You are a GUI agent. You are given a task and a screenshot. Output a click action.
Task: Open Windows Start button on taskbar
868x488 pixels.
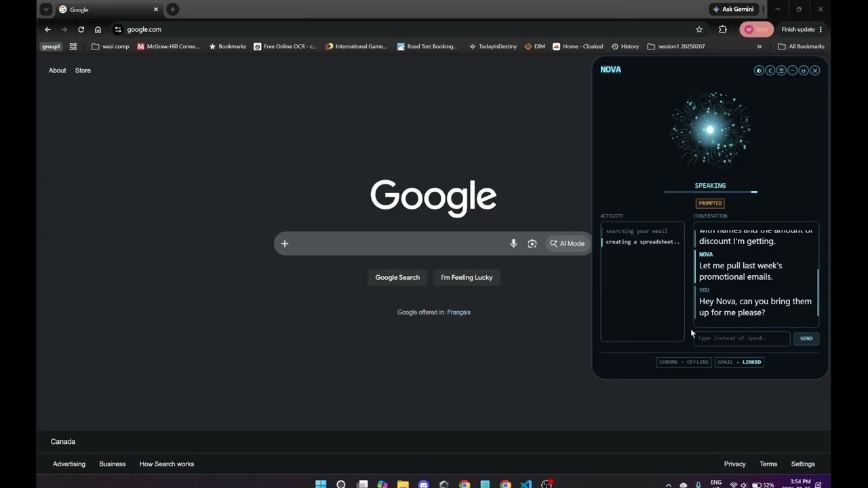click(x=321, y=484)
